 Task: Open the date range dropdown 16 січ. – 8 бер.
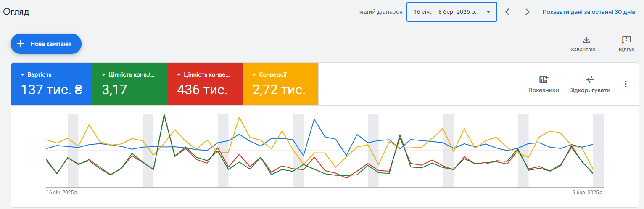(x=452, y=12)
